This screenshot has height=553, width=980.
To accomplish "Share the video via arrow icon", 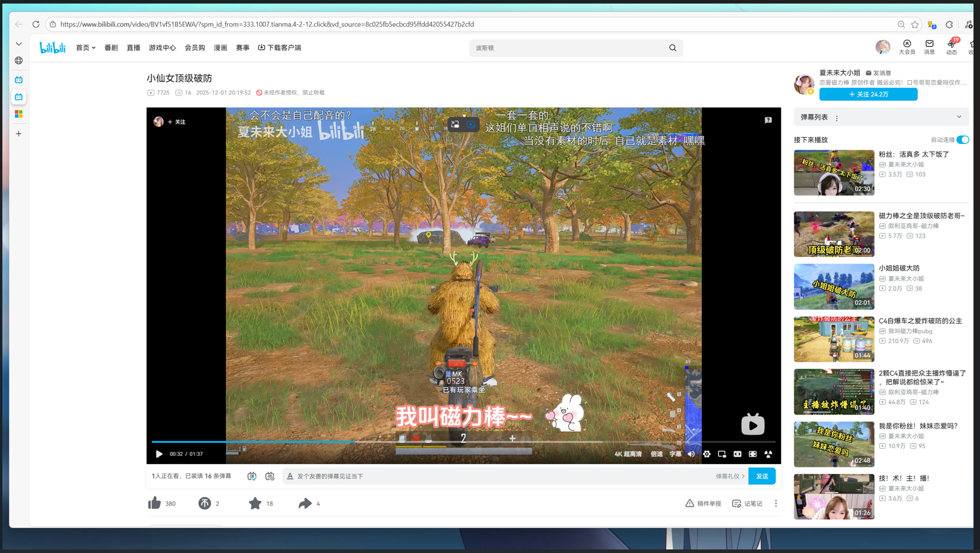I will coord(305,503).
